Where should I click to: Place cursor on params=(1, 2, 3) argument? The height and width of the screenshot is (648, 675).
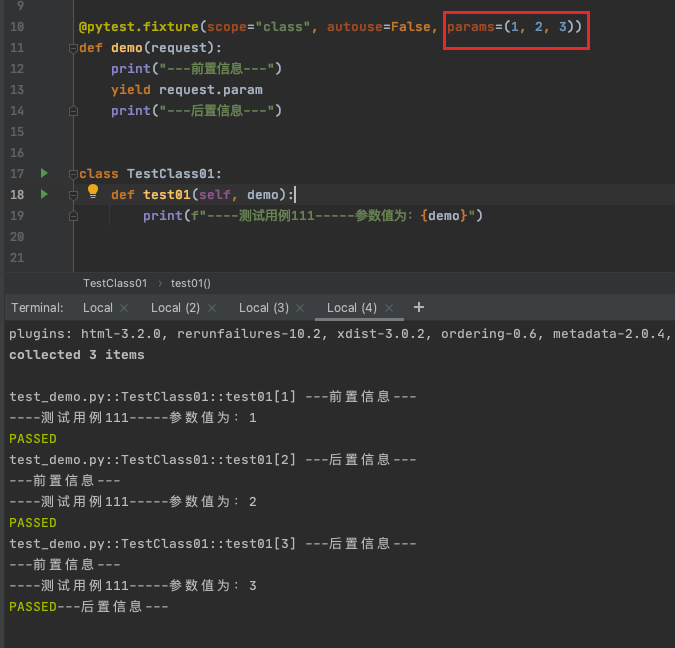click(x=513, y=26)
